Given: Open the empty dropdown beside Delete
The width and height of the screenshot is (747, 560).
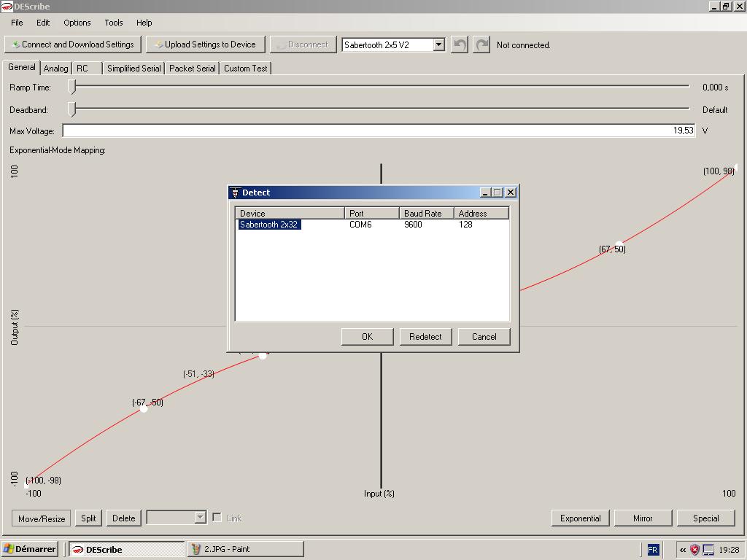Looking at the screenshot, I should pos(200,518).
